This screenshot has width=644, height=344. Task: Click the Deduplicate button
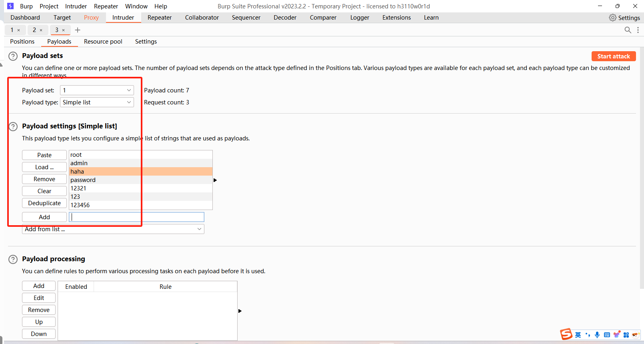pos(44,203)
